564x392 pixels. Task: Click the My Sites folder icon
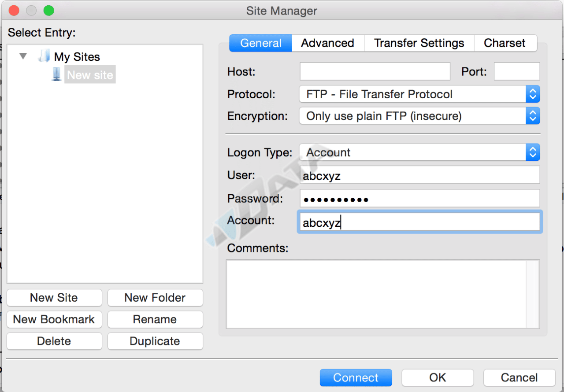pos(44,56)
